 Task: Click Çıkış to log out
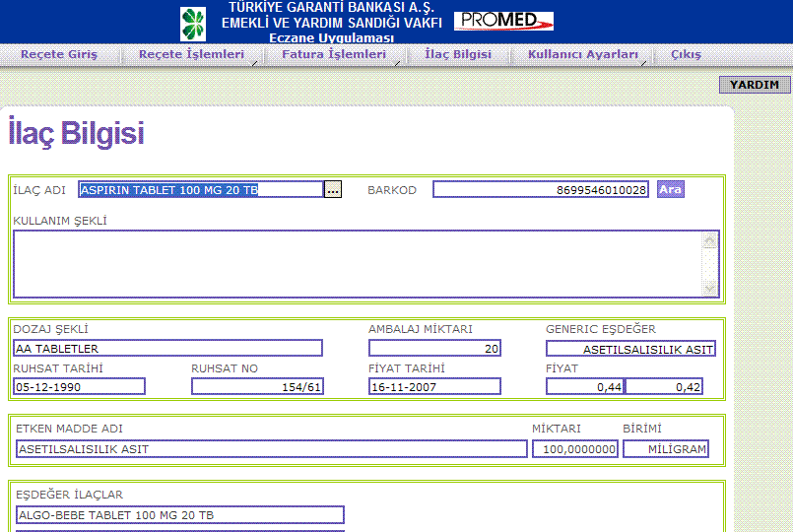(x=686, y=55)
